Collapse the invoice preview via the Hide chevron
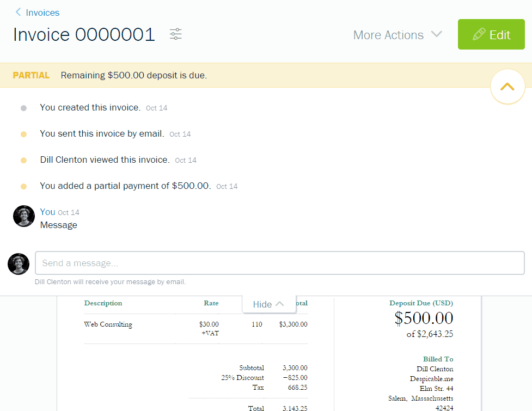This screenshot has height=411, width=532. click(x=269, y=304)
